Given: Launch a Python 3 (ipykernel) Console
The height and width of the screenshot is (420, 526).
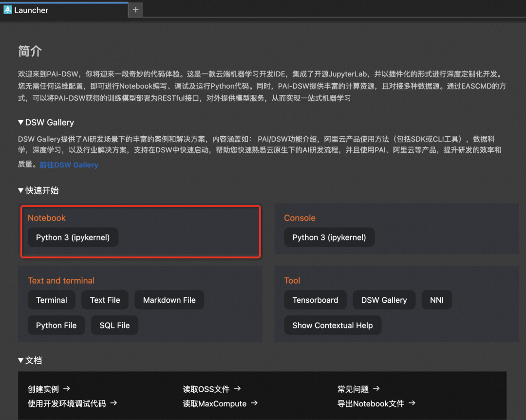Looking at the screenshot, I should point(329,237).
